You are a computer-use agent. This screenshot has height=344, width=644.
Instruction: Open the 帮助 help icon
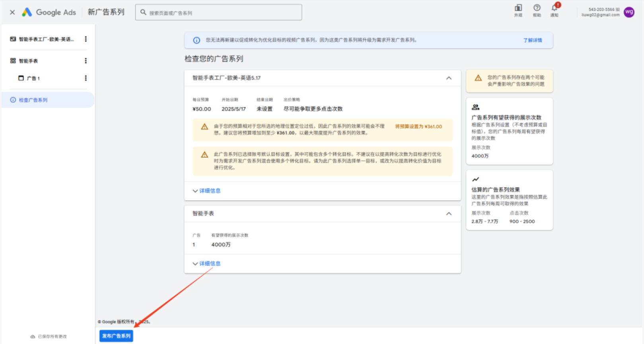click(537, 10)
